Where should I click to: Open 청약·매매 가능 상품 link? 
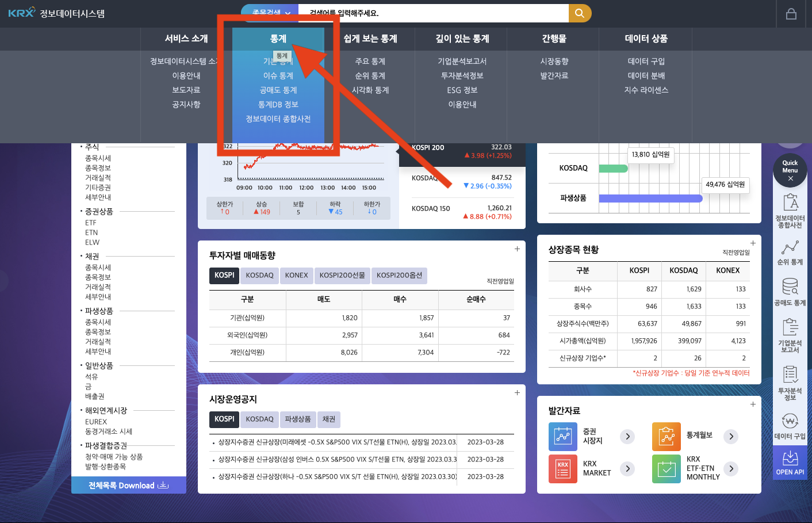[x=114, y=457]
